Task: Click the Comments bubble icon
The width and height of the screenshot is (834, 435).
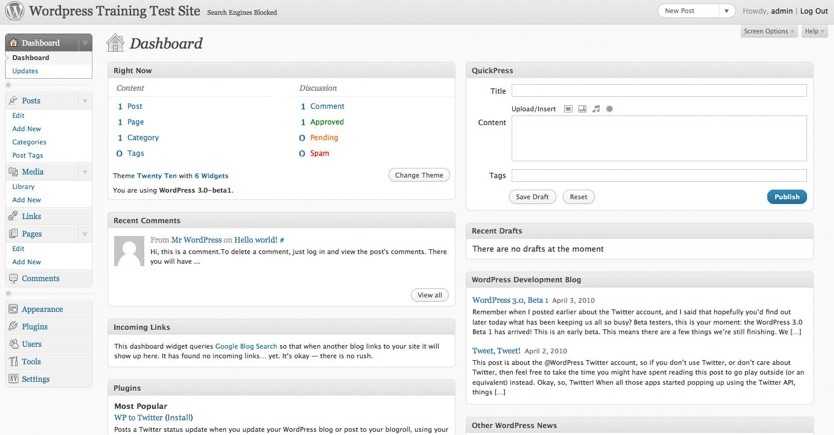Action: click(13, 278)
